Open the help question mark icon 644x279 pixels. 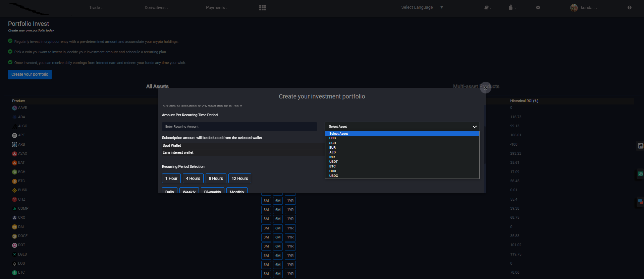click(629, 8)
